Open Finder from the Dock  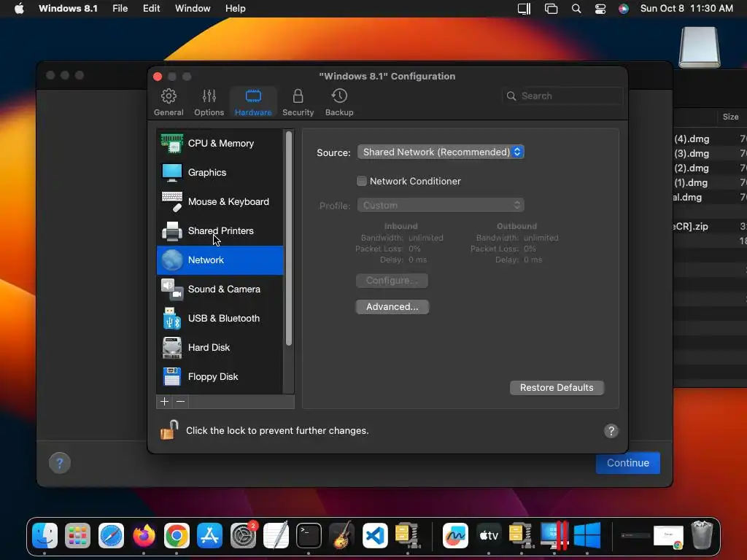(44, 536)
